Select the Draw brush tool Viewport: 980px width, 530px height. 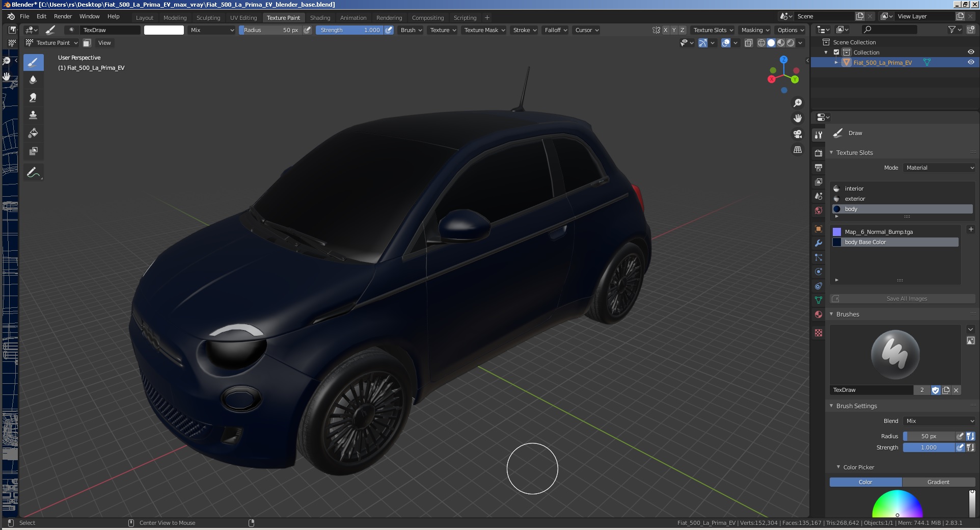pyautogui.click(x=33, y=62)
